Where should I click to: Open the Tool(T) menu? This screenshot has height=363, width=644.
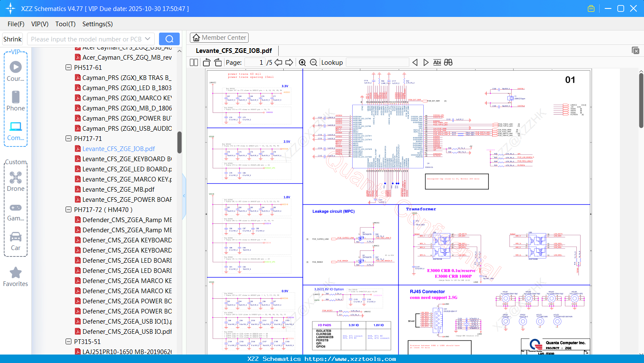click(x=65, y=24)
